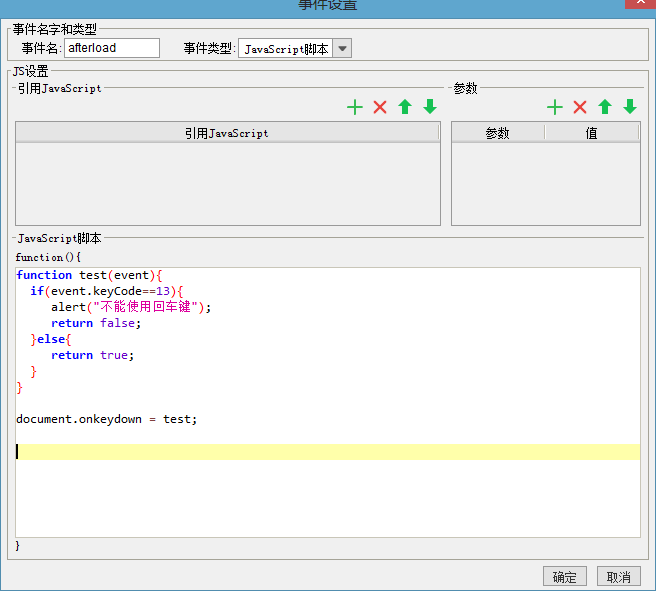Click the 参数 column header
The height and width of the screenshot is (591, 656).
(x=498, y=133)
